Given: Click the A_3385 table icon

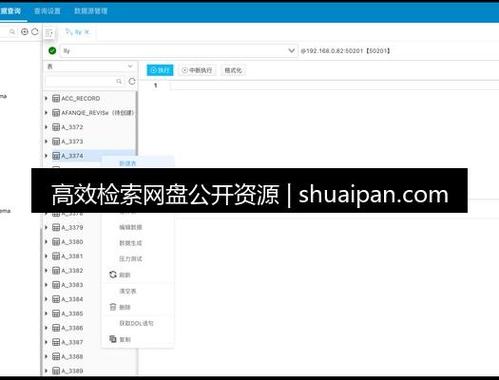Looking at the screenshot, I should coord(56,313).
